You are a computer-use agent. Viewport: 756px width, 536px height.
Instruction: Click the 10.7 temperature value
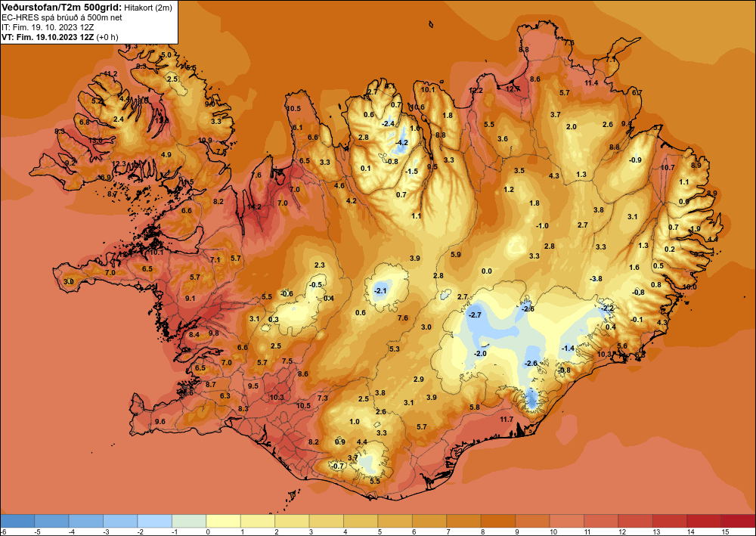(668, 168)
